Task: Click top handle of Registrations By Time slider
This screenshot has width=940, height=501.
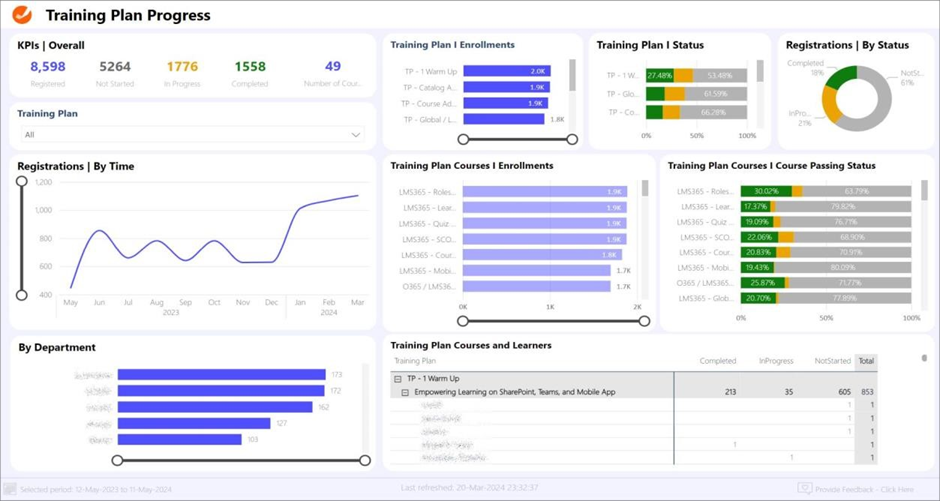Action: [22, 181]
